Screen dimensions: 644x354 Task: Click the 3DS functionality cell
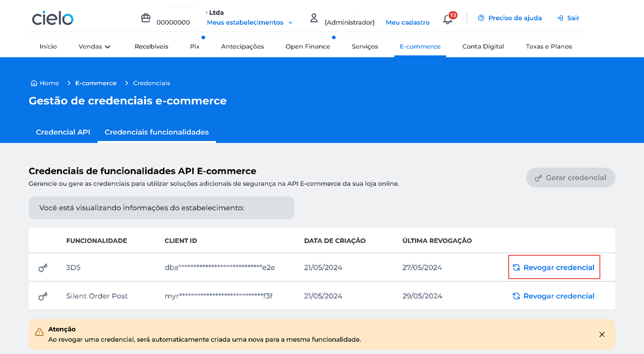point(73,267)
